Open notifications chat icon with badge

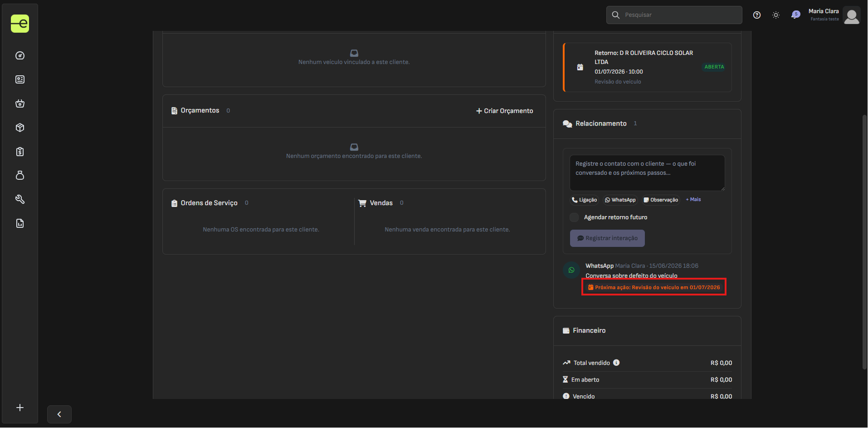tap(795, 15)
